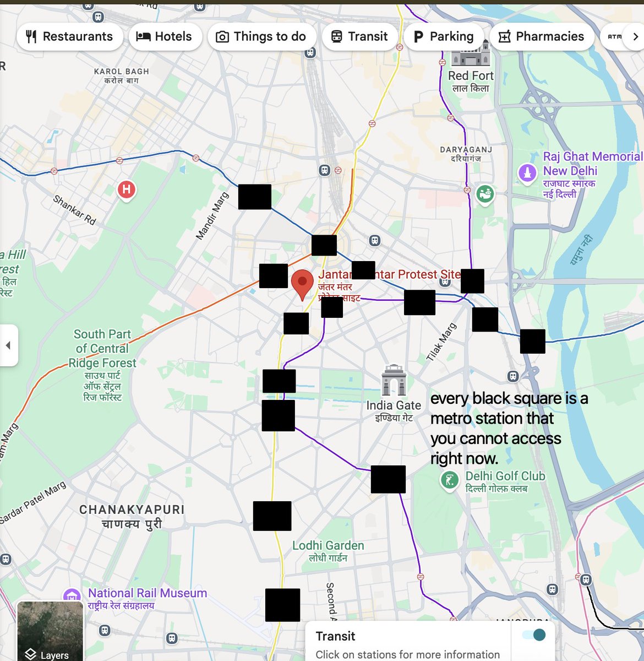This screenshot has height=661, width=644.
Task: Select the KAROL BAGH neighborhood label
Action: click(122, 76)
